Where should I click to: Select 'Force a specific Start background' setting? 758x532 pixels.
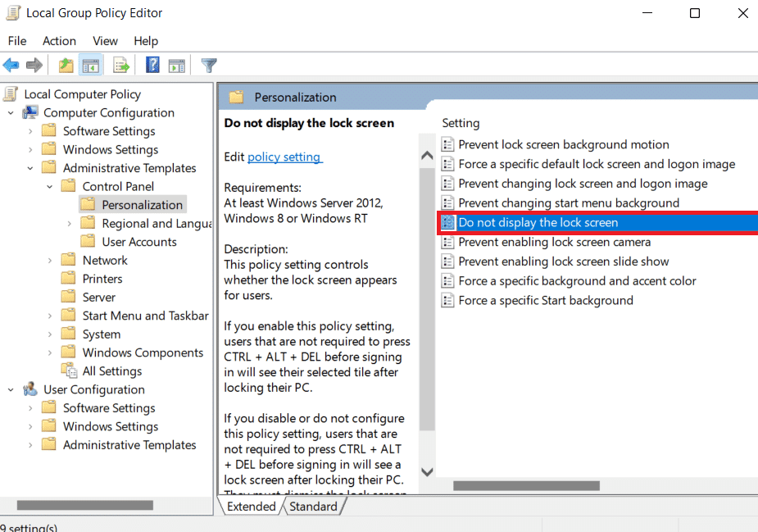coord(546,300)
